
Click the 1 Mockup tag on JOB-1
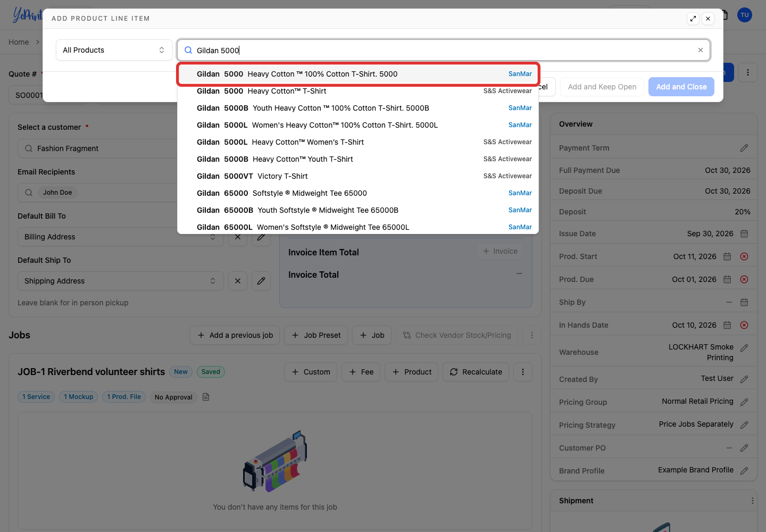(79, 397)
